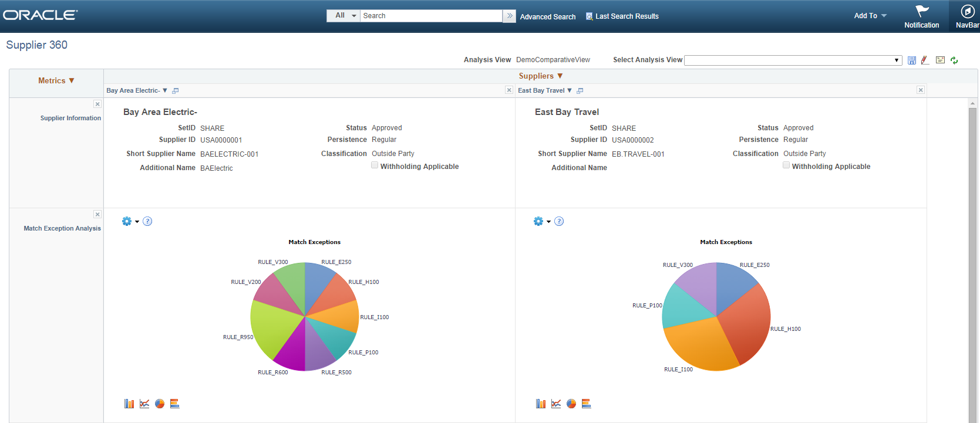Click help icon for Bay Area chart

147,221
